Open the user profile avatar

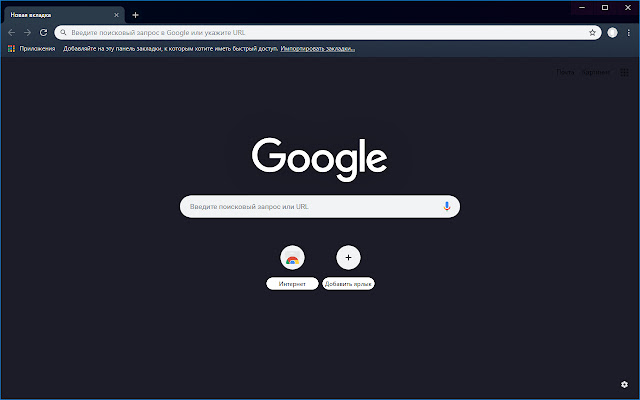click(612, 33)
